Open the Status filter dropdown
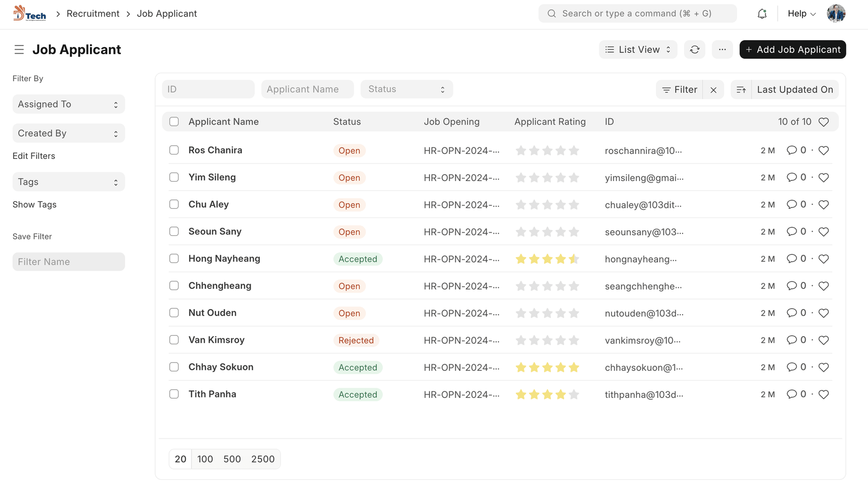This screenshot has width=868, height=489. [406, 89]
